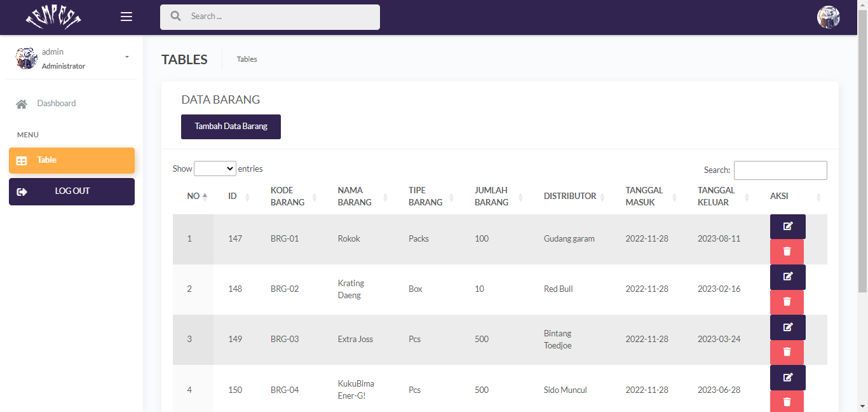Click the log out arrow icon
Viewport: 868px width, 412px height.
pyautogui.click(x=22, y=191)
